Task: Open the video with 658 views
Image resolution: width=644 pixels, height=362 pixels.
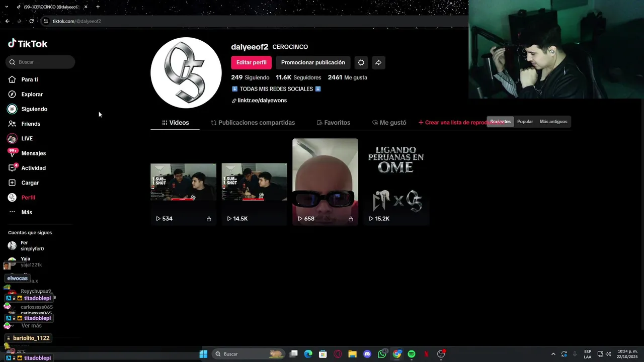Action: click(x=325, y=182)
